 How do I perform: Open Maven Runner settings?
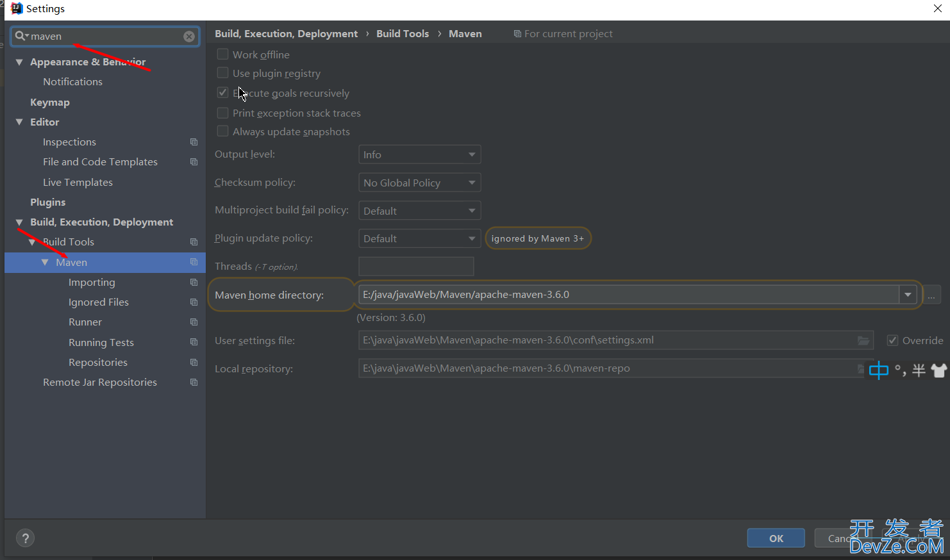[x=85, y=322]
